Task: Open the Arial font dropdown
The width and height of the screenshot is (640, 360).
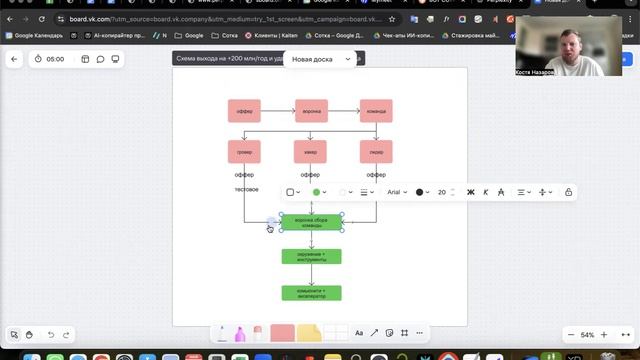Action: (x=397, y=192)
